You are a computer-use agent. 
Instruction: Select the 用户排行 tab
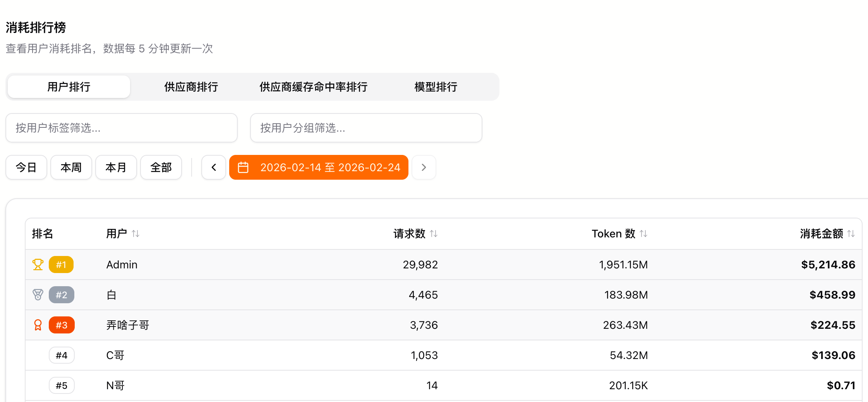pos(69,87)
